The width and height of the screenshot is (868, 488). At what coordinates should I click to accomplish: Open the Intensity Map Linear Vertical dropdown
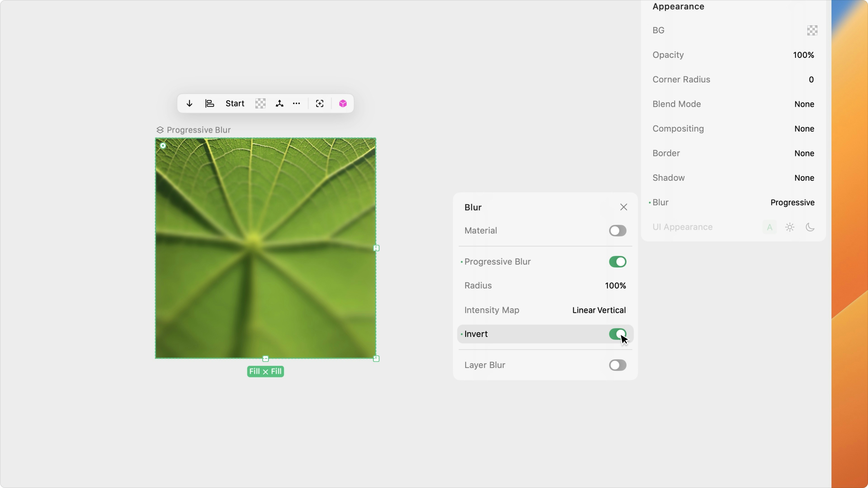click(599, 310)
